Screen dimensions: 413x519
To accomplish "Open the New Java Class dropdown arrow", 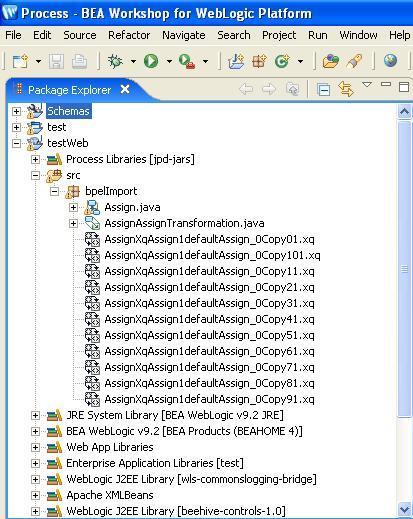I will (300, 61).
